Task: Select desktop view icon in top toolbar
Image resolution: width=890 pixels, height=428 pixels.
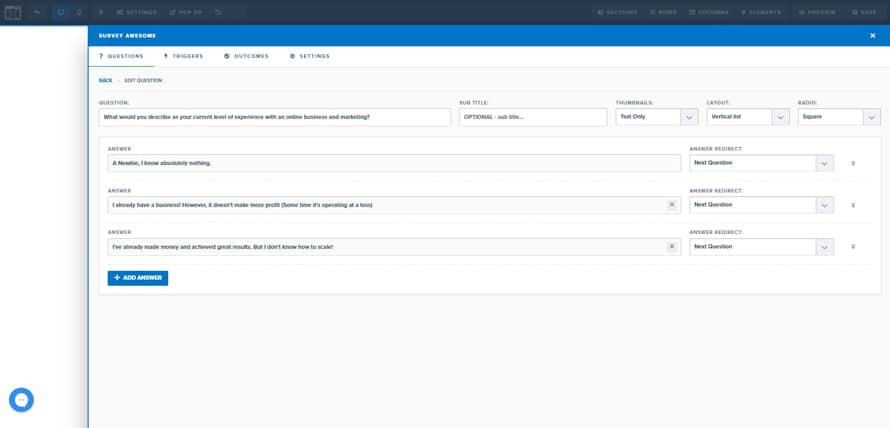Action: (61, 12)
